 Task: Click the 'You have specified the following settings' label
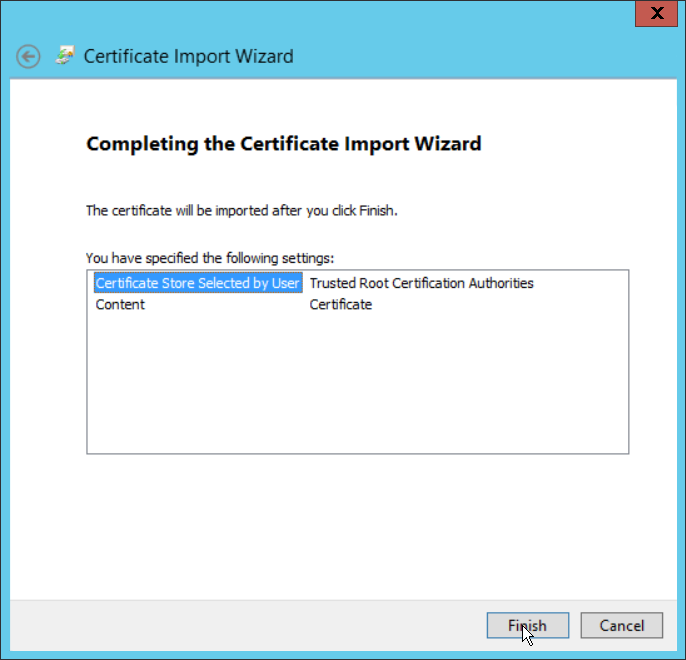tap(209, 257)
